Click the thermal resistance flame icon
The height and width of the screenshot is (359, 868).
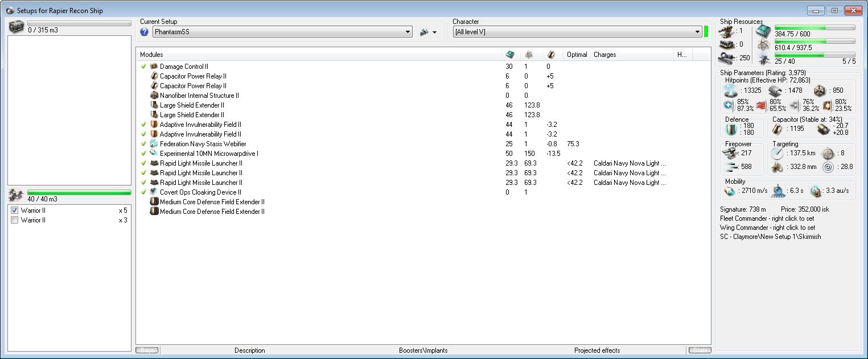pos(760,105)
